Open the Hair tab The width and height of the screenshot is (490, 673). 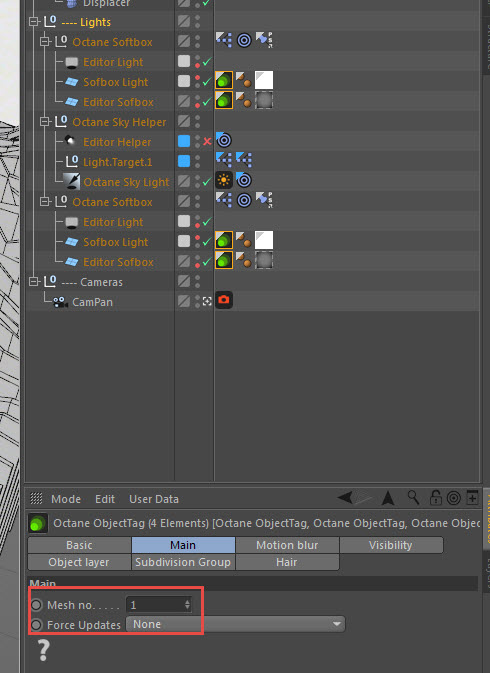point(287,562)
